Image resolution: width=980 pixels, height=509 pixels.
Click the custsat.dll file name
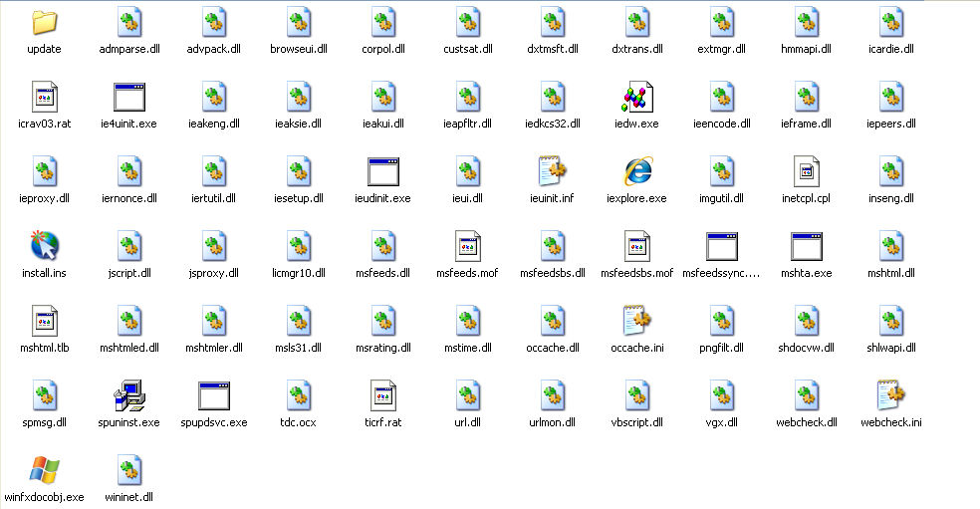[x=468, y=49]
